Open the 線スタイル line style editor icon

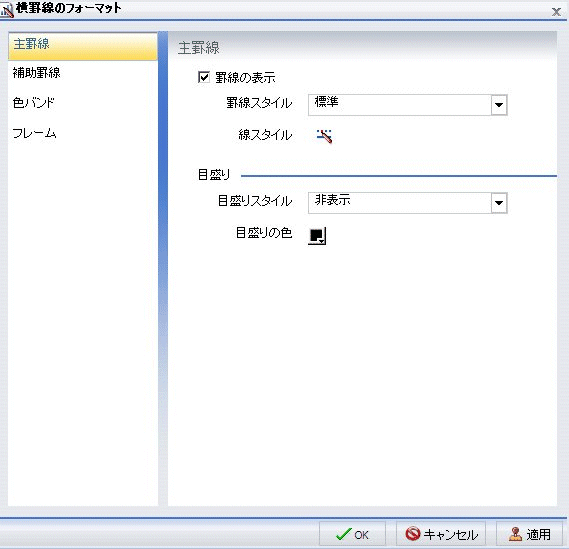(324, 136)
